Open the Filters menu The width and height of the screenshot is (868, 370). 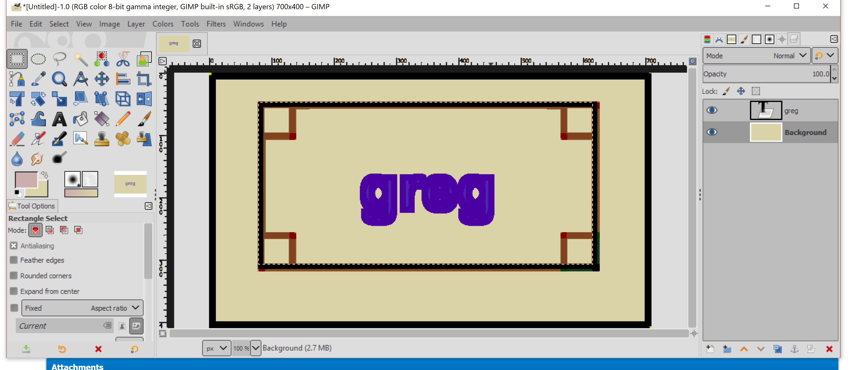point(216,24)
